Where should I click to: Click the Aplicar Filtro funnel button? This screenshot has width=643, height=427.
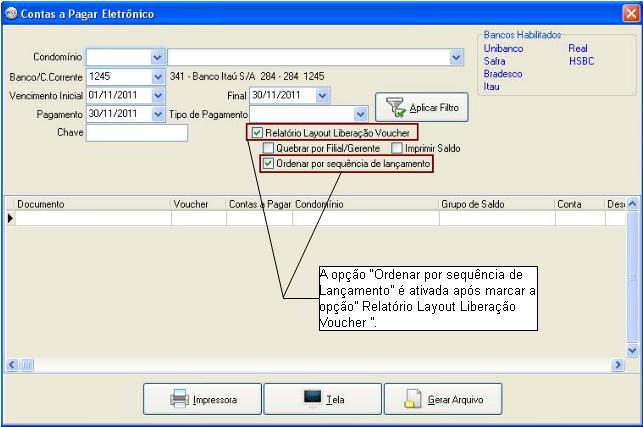[421, 107]
